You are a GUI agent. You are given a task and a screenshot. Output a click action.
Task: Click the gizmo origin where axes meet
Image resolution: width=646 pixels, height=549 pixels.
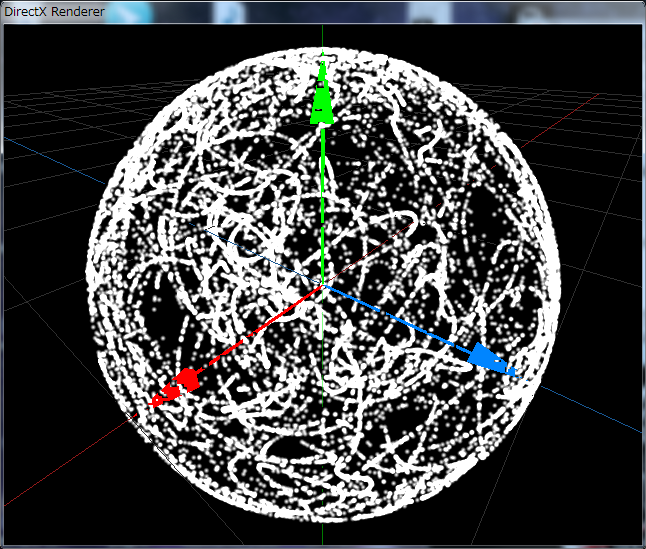[x=323, y=287]
